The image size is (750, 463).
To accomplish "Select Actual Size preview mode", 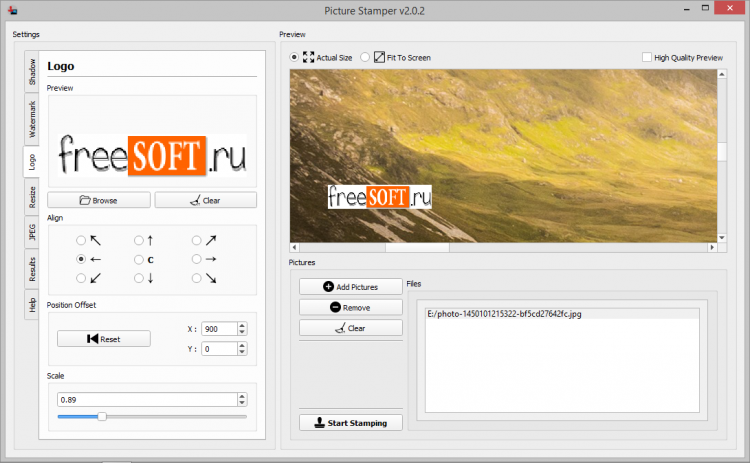I will [294, 57].
